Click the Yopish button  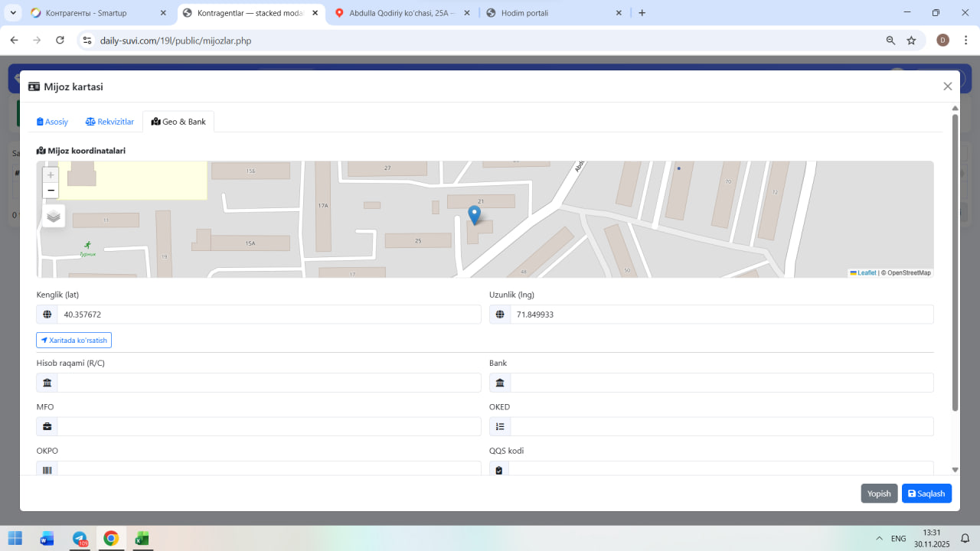(878, 494)
